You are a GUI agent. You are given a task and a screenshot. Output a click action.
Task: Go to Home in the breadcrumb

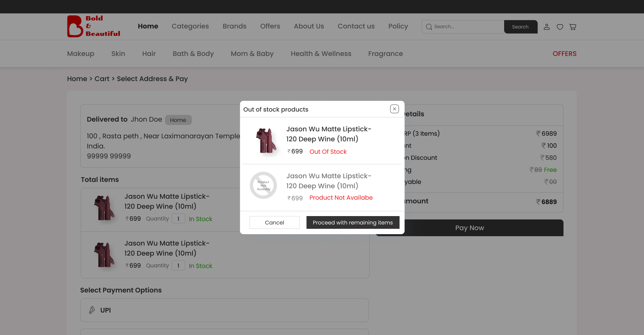[x=77, y=79]
